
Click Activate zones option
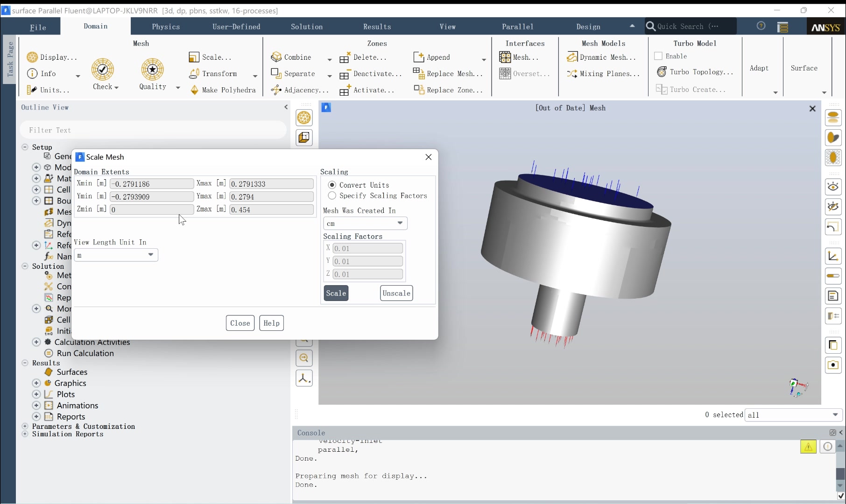[367, 90]
